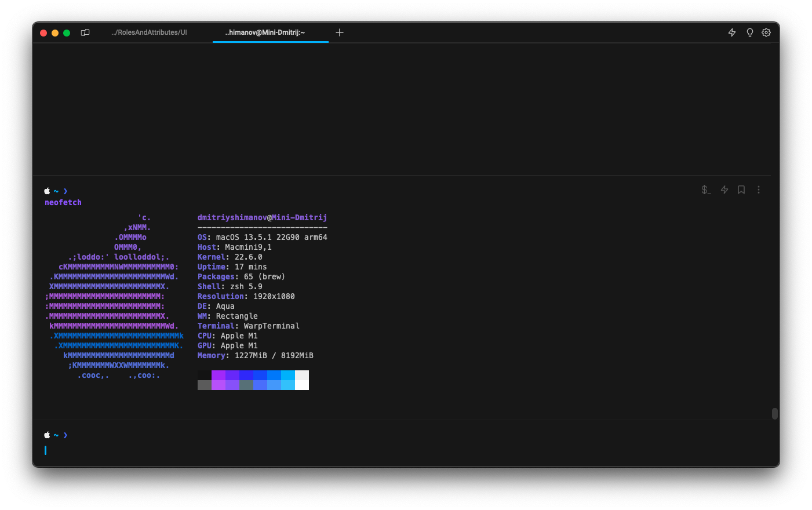Ask Warp AI about neofetch block
This screenshot has height=510, width=812.
point(724,190)
